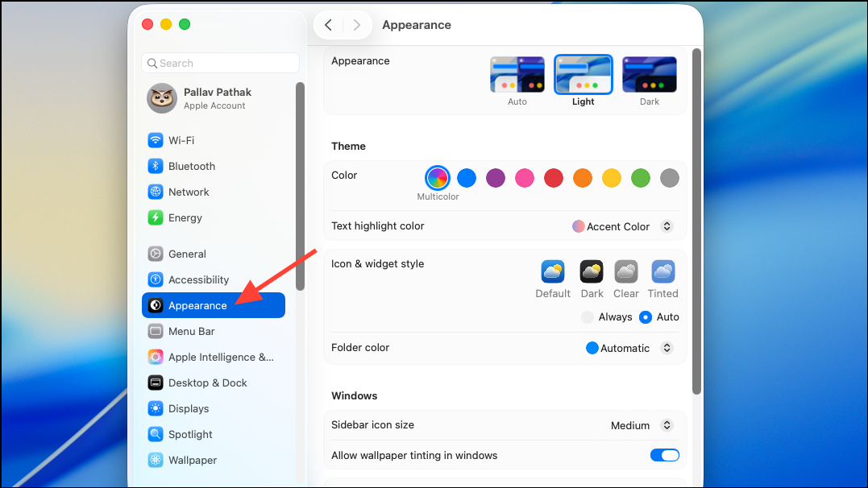The height and width of the screenshot is (488, 868).
Task: Open Spotlight settings
Action: (213, 434)
